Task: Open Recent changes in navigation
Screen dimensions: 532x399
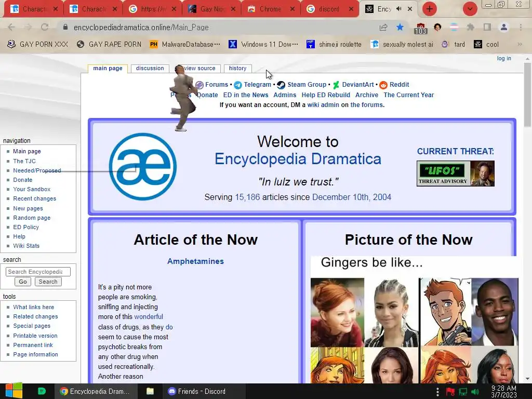Action: point(35,198)
